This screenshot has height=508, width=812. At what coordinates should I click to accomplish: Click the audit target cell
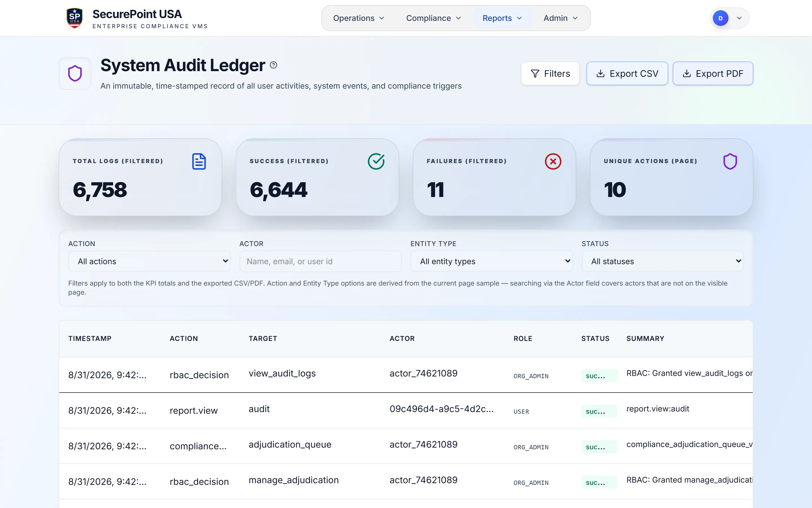[259, 409]
